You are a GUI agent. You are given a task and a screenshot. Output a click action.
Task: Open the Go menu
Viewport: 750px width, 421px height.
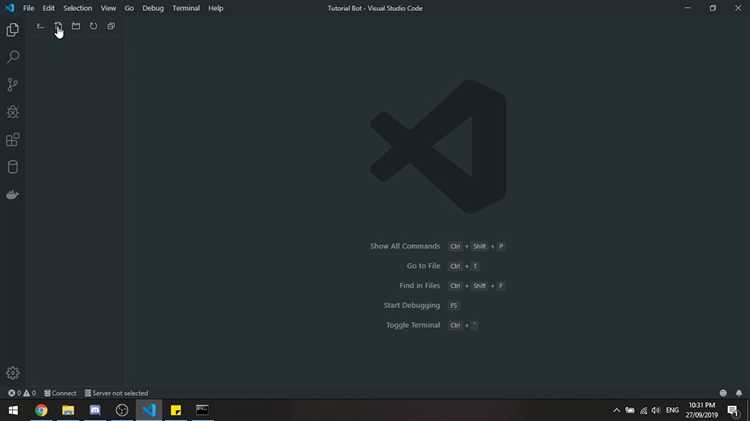129,8
